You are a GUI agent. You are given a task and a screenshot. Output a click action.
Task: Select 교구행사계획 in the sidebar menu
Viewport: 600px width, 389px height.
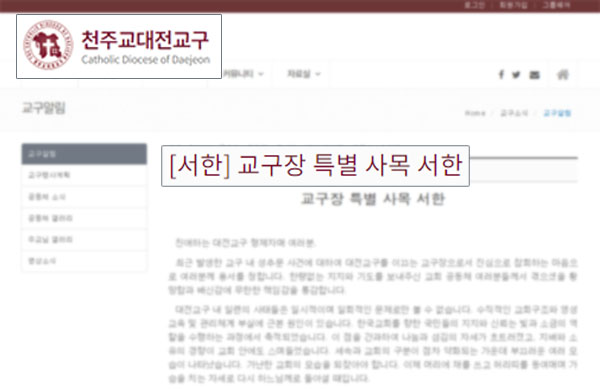point(84,175)
